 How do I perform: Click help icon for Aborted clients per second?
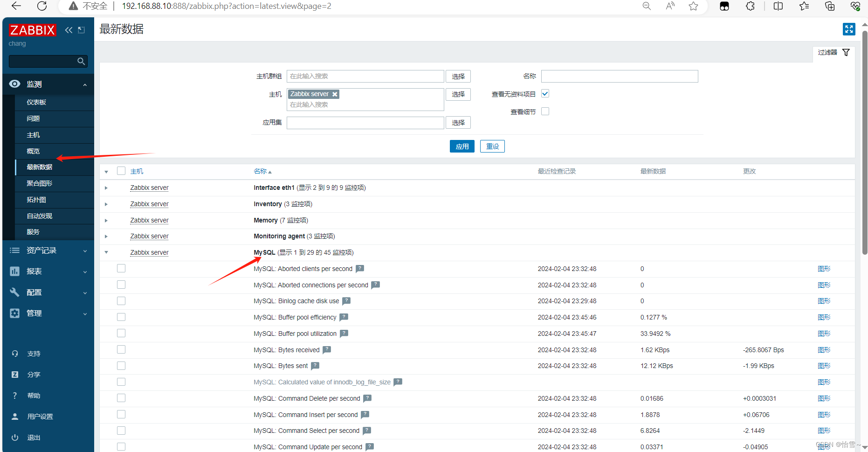pos(360,269)
